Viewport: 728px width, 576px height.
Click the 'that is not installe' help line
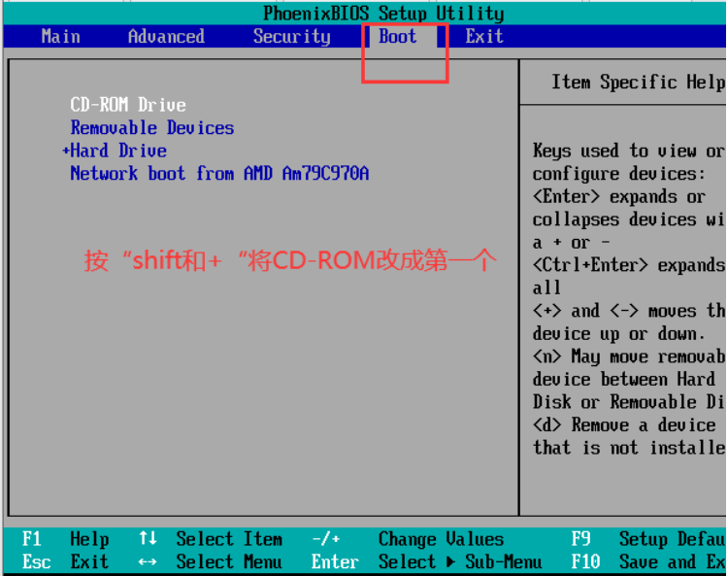pyautogui.click(x=629, y=448)
